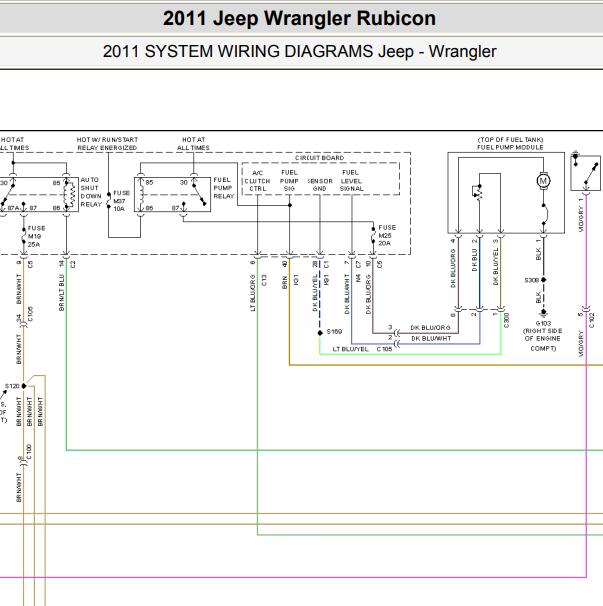Screen dimensions: 603x606
Task: Click horizontal 'LT BLU/YEL' wire label
Action: [x=351, y=349]
